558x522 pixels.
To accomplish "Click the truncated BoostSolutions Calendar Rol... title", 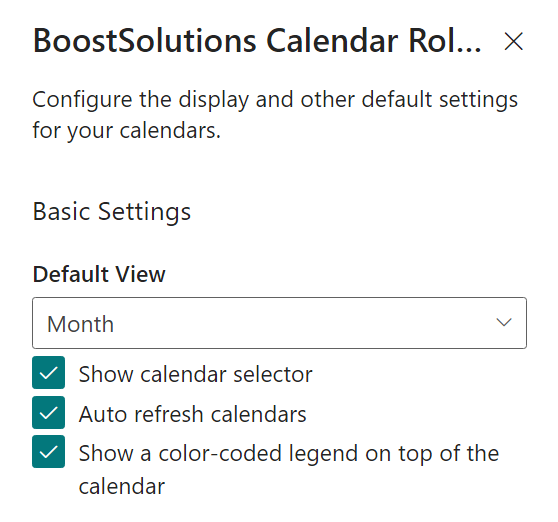I will [257, 41].
